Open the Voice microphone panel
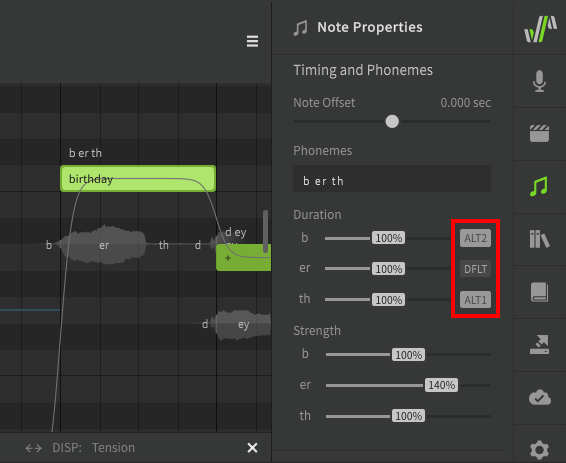This screenshot has width=566, height=463. (539, 81)
